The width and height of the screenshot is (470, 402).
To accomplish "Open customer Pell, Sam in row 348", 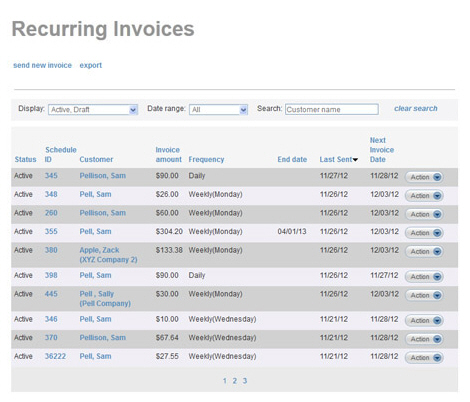I will (x=95, y=194).
